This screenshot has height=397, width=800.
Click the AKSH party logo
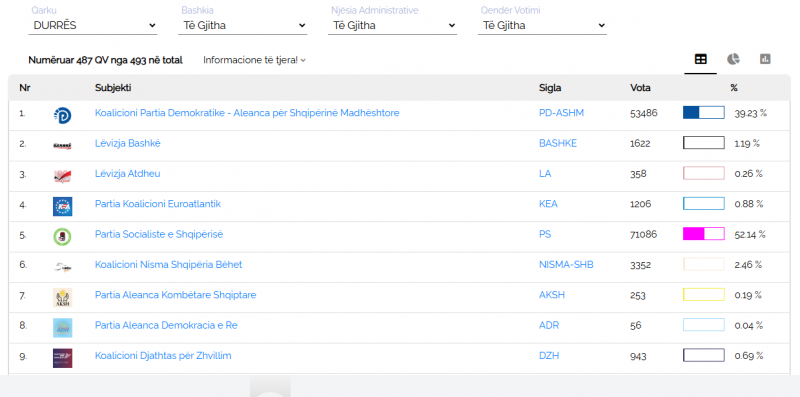tap(62, 297)
